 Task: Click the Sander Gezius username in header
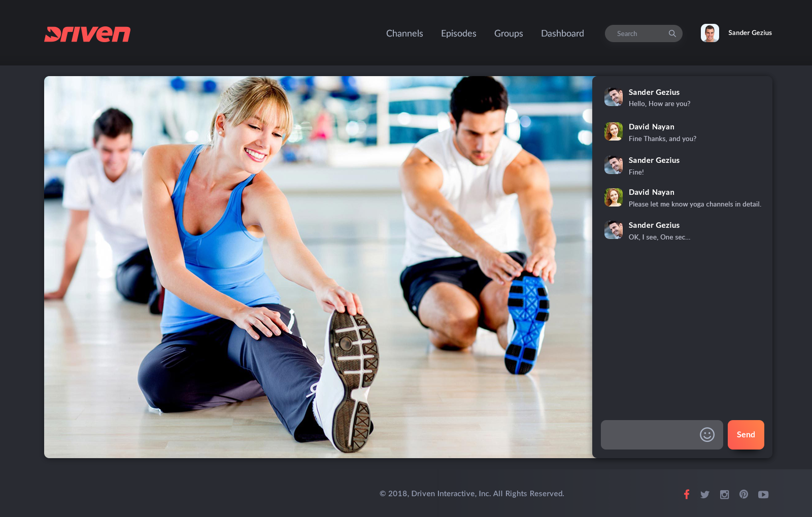(750, 33)
